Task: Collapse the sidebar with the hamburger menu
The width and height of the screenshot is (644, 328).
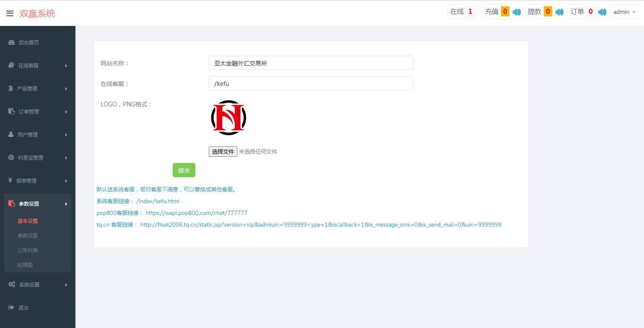Action: [10, 13]
